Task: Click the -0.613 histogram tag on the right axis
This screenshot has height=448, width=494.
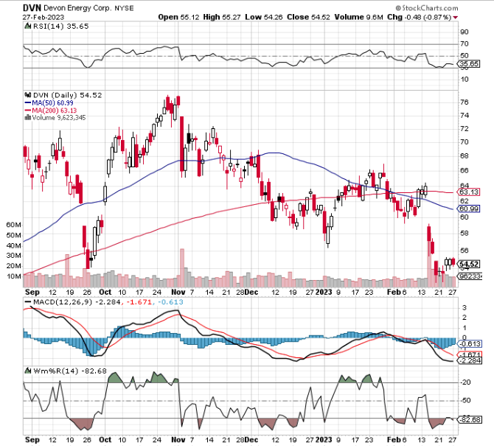Action: (470, 344)
